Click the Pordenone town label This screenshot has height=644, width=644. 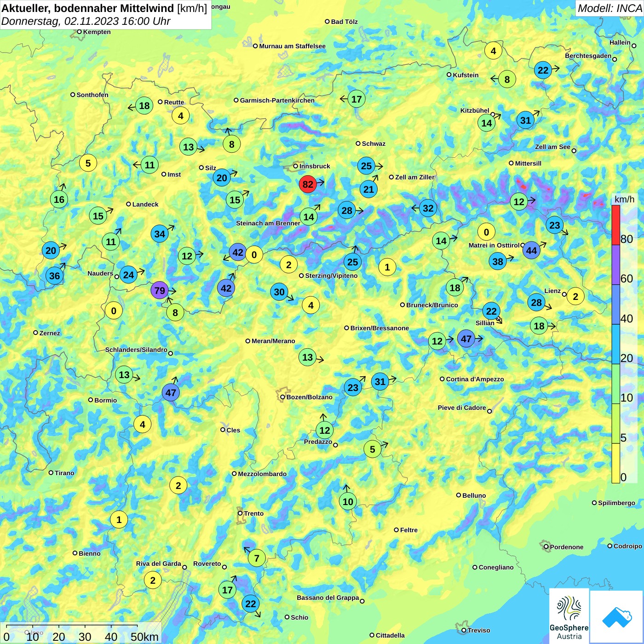coord(567,547)
